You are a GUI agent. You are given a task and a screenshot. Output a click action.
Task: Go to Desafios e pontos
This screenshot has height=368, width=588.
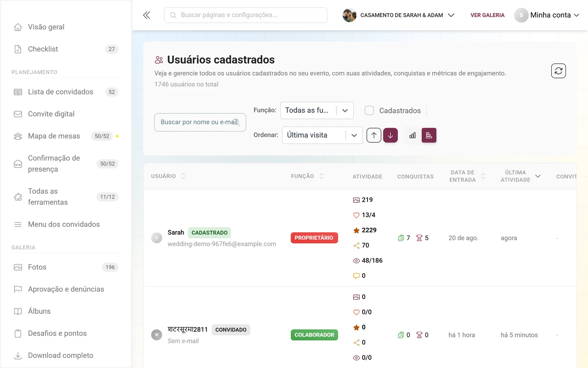tap(66, 334)
